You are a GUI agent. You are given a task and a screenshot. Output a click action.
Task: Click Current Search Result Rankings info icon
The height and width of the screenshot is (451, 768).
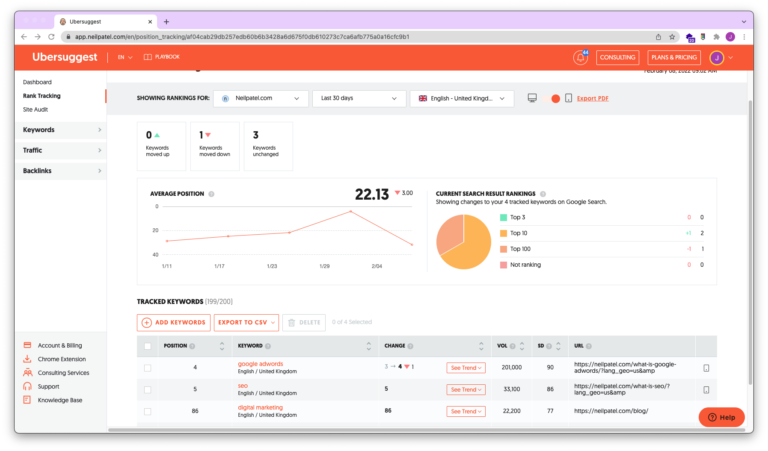coord(543,194)
